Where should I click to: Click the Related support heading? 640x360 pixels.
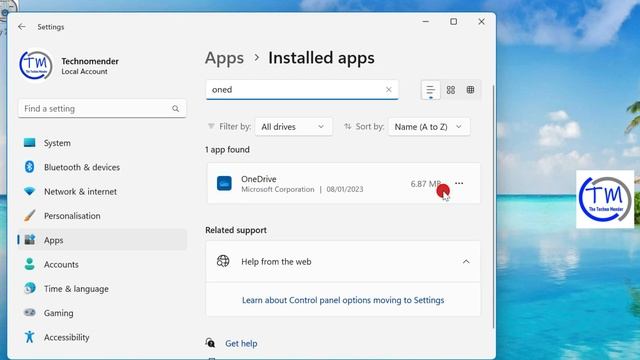click(236, 230)
